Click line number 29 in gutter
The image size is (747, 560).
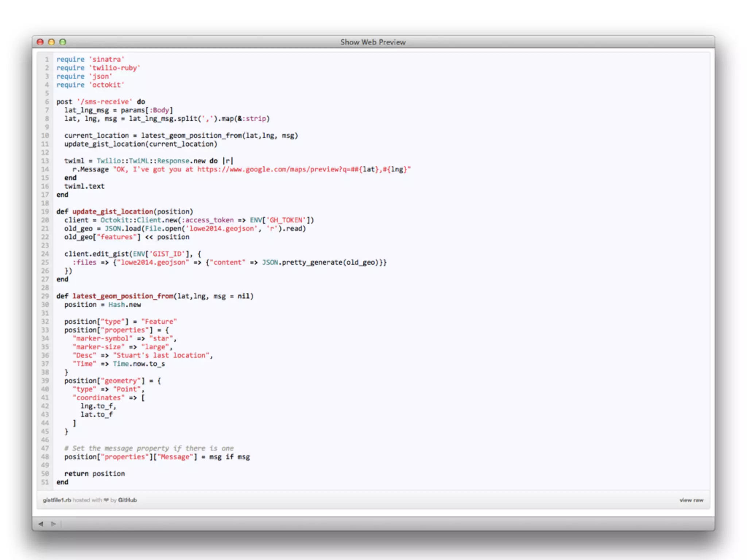click(x=45, y=296)
